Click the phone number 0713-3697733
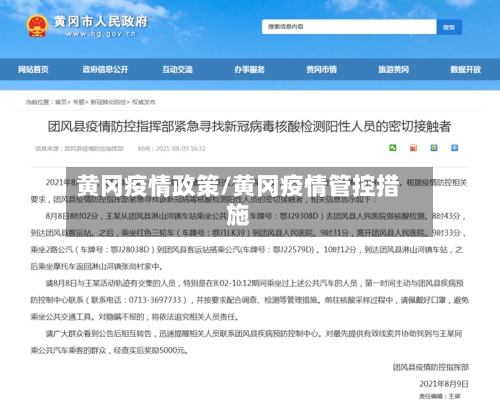 pyautogui.click(x=155, y=300)
